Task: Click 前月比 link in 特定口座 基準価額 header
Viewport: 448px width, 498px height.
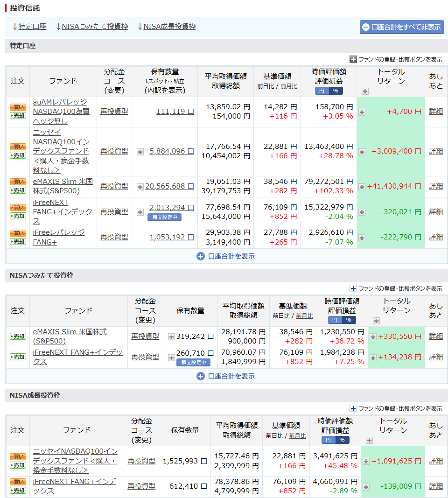Action: (288, 86)
